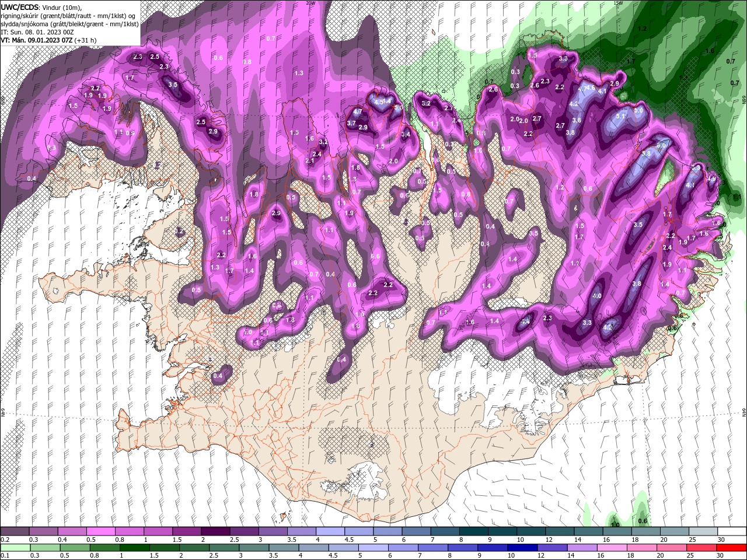Select the 'IT: Sun. 08. 01. 2023 00Z' line

pyautogui.click(x=37, y=32)
